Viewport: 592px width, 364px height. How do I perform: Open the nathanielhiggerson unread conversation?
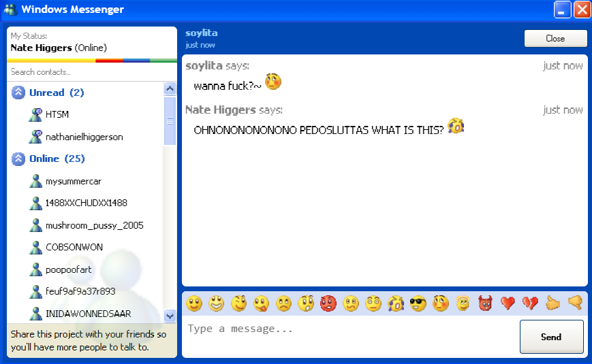85,137
